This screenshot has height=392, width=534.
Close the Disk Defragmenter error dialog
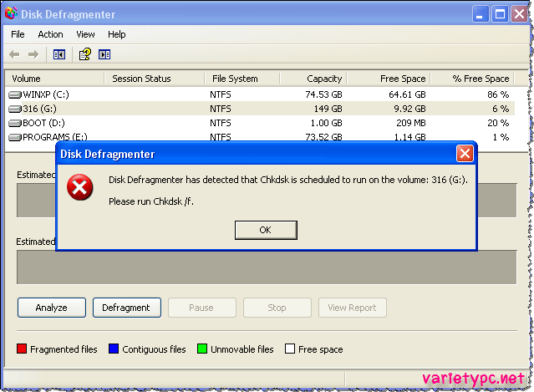point(465,153)
